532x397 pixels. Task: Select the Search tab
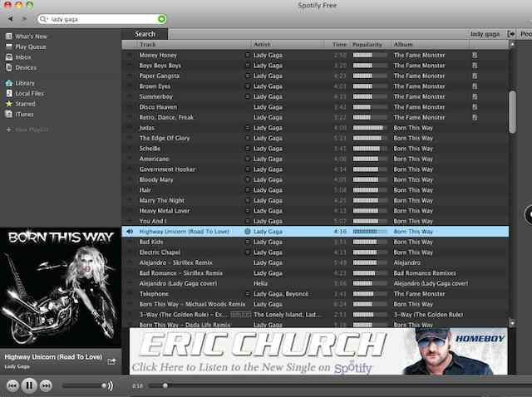tap(145, 34)
